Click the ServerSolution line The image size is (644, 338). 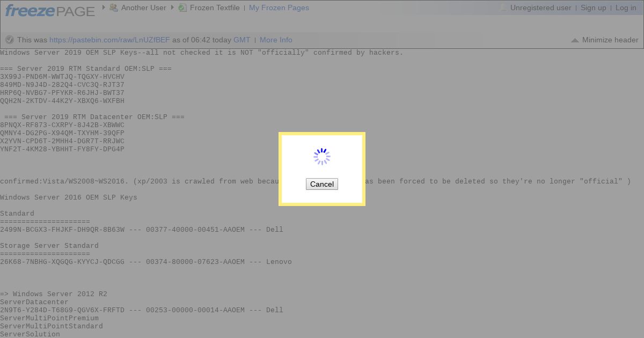30,334
